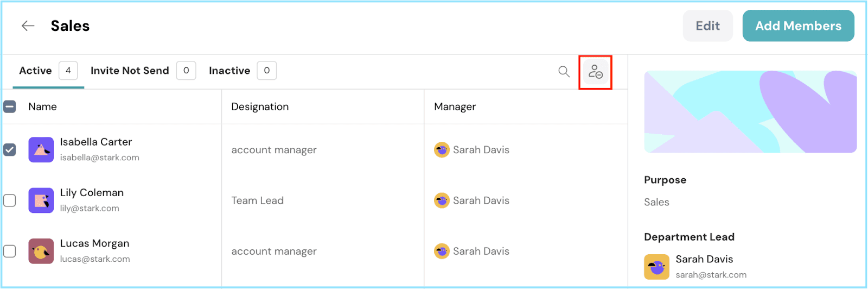Screen dimensions: 868x289
Task: Click the back arrow next to Sales
Action: tap(28, 26)
